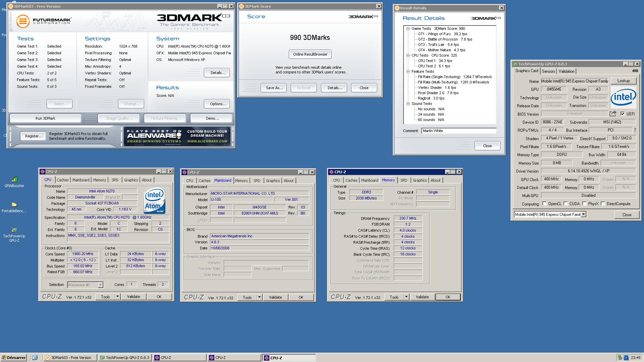Toggle the DirectCompute checkbox
This screenshot has width=644, height=362.
(x=603, y=203)
